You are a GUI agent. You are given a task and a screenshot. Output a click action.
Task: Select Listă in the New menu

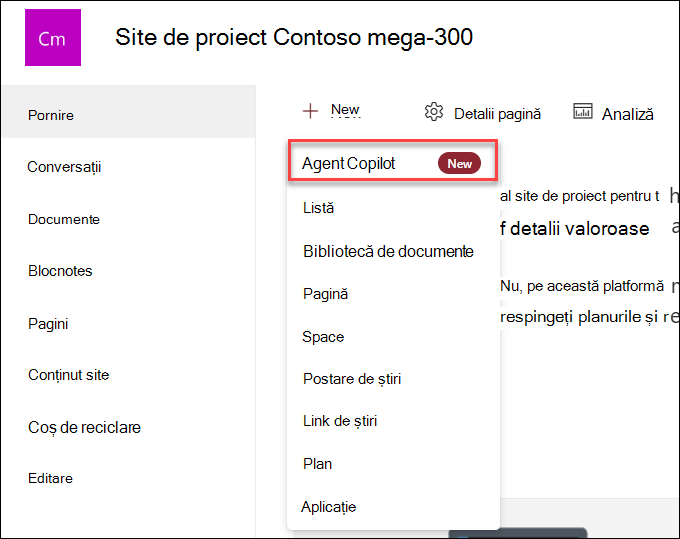[x=318, y=208]
